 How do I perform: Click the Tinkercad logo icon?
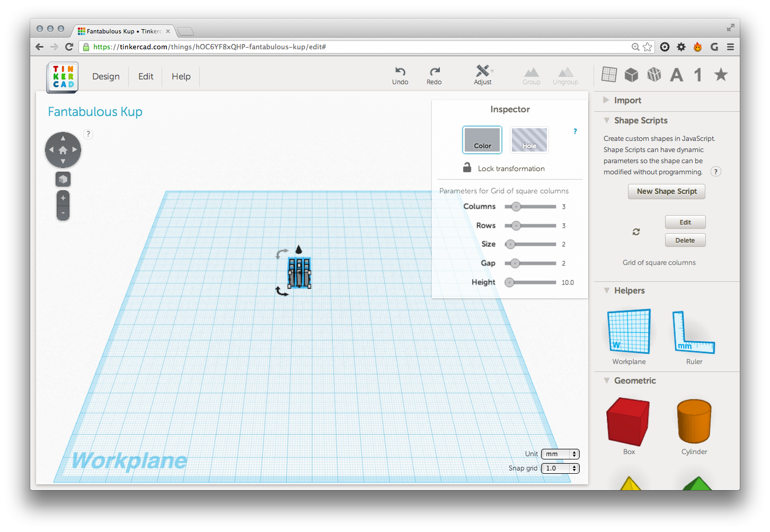[63, 77]
